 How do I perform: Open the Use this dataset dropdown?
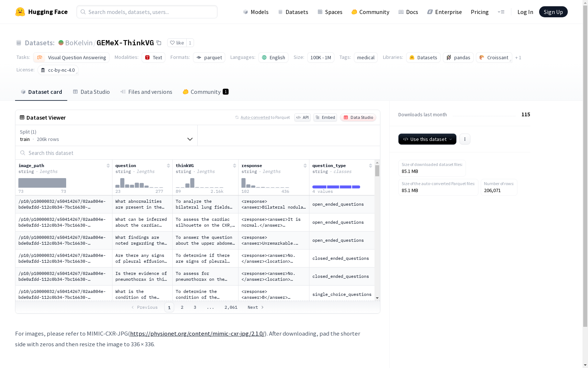(427, 139)
